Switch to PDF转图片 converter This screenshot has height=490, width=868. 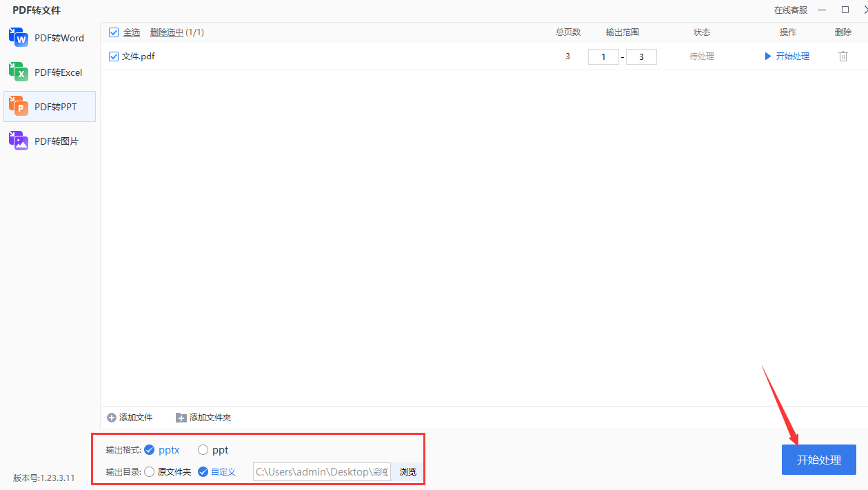49,141
